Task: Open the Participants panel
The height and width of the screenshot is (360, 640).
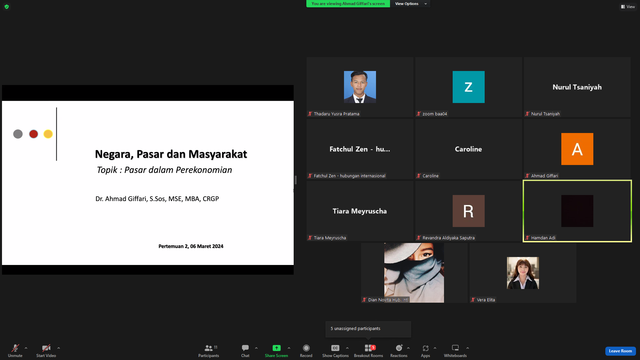Action: (x=209, y=350)
